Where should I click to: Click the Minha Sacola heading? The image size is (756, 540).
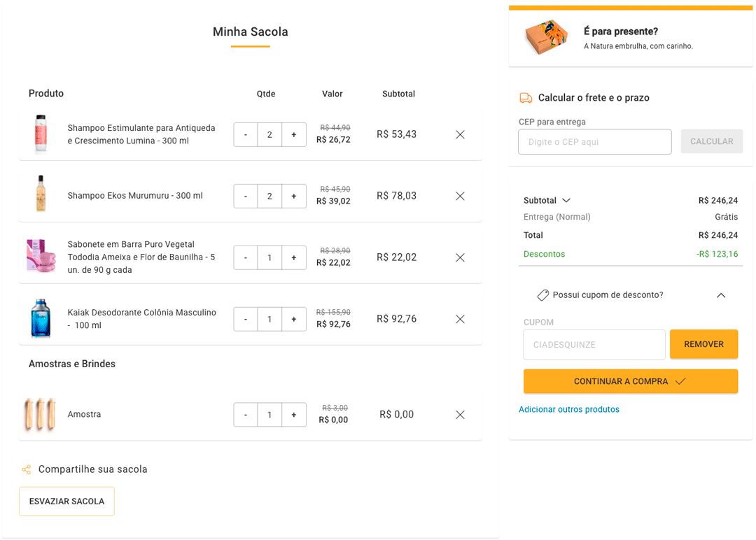point(250,31)
